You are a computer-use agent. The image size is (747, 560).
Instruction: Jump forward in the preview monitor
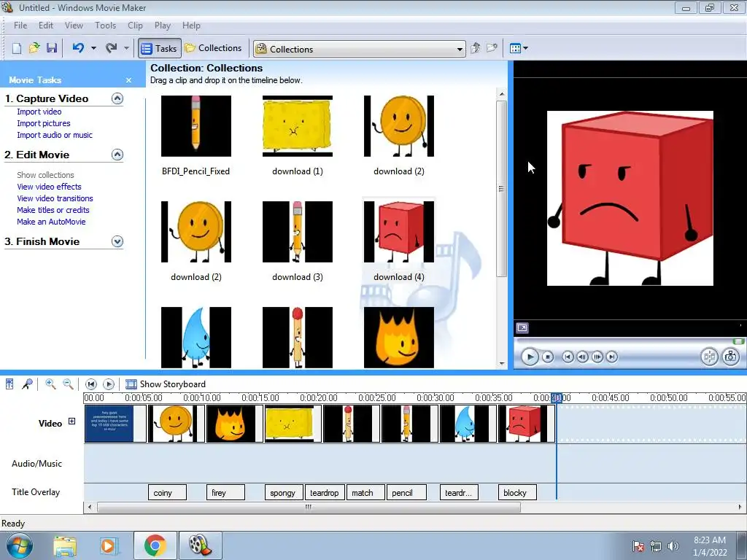coord(612,357)
